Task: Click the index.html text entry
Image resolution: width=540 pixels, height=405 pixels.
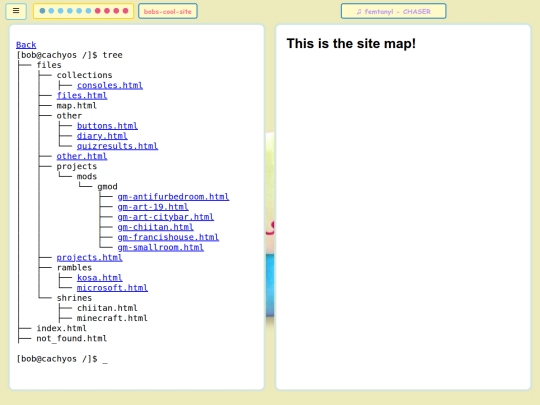Action: coord(62,328)
